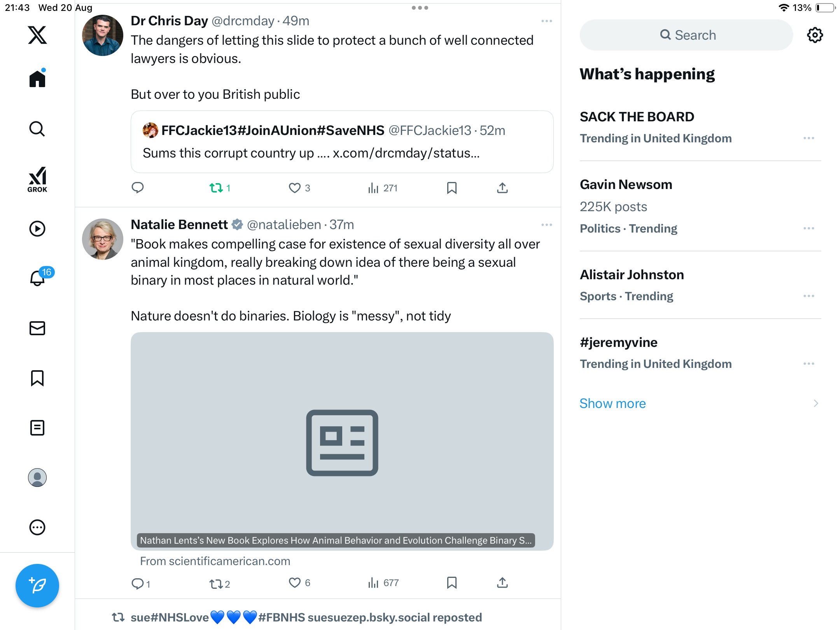Expand trends with Show more chevron
The height and width of the screenshot is (630, 840).
(815, 403)
